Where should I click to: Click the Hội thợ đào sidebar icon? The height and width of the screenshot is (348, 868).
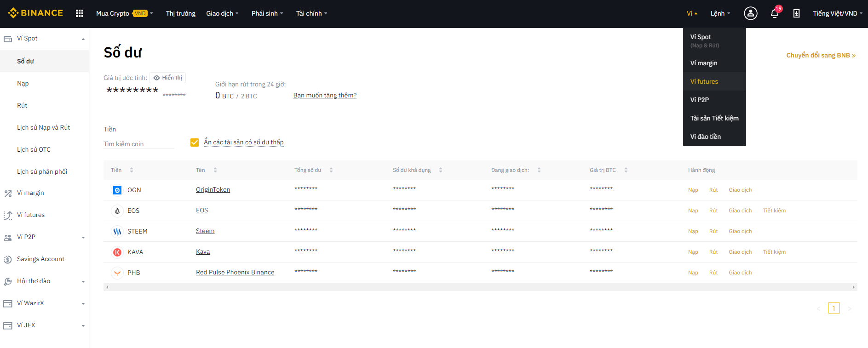[x=8, y=281]
